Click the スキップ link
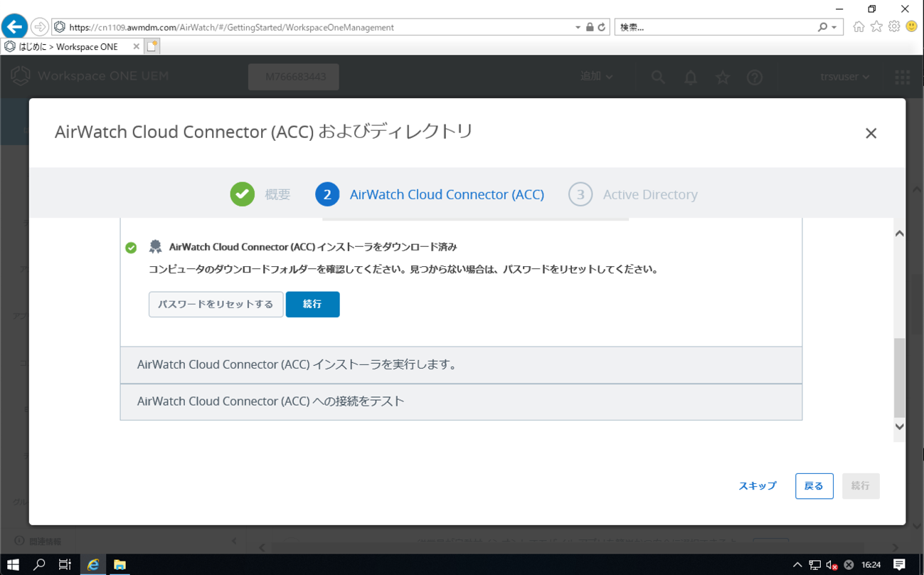Viewport: 924px width, 575px height. tap(758, 486)
